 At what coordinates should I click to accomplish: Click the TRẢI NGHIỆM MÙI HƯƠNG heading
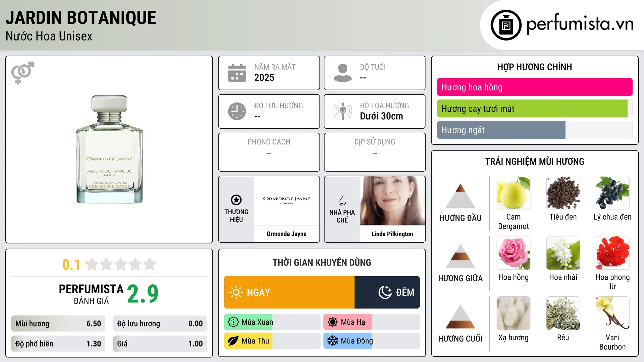point(535,162)
